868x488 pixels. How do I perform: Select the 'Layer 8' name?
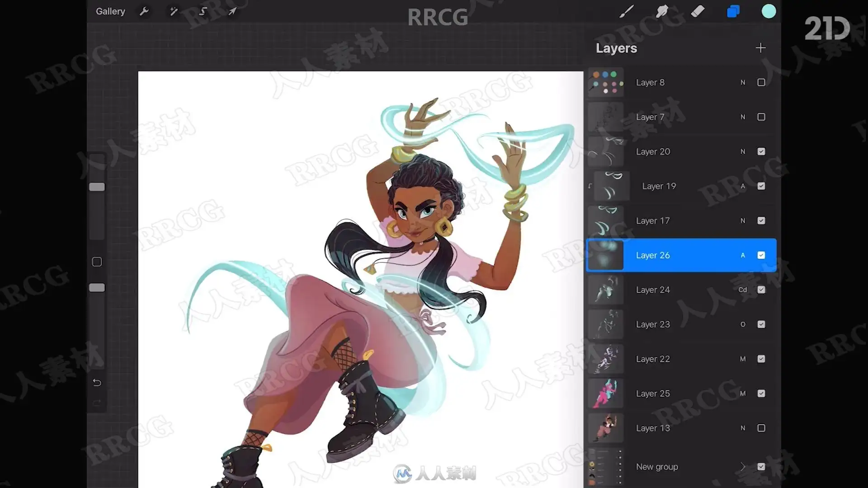point(650,82)
